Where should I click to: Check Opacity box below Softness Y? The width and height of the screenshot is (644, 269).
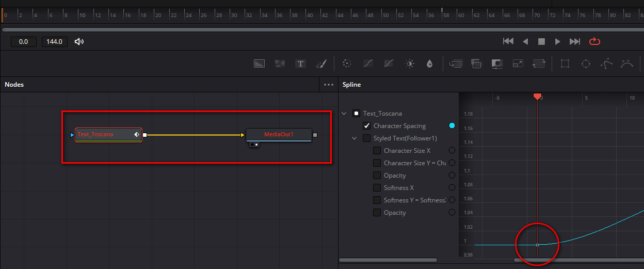(377, 213)
